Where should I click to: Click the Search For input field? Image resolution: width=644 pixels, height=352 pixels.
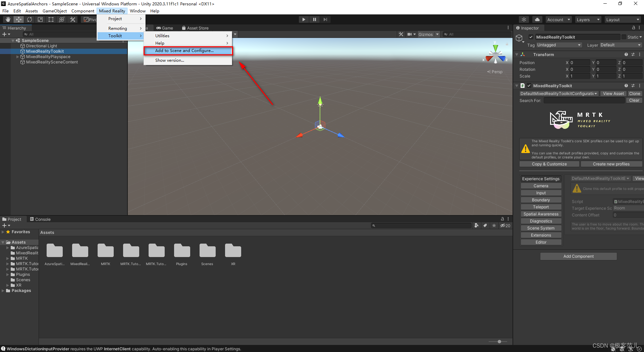(x=584, y=101)
